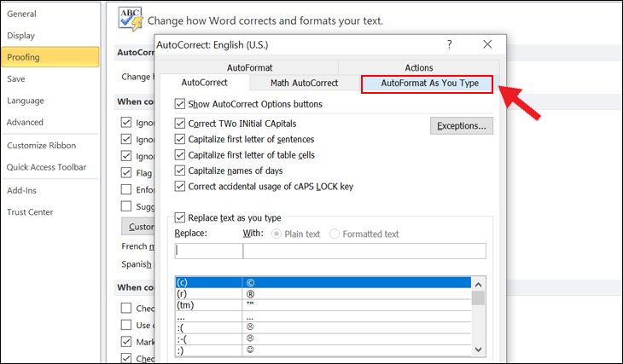623x364 pixels.
Task: Select the (c) replacement row
Action: (323, 282)
